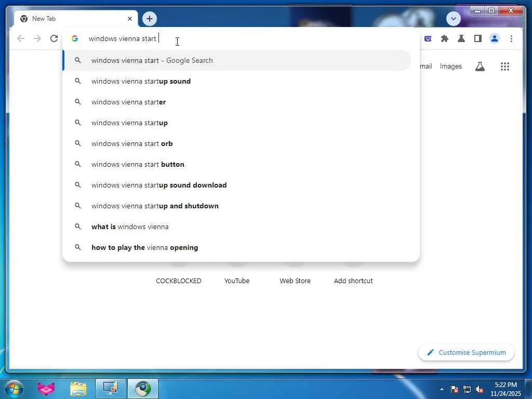Reload the page with refresh icon
Viewport: 532px width, 399px height.
(54, 38)
